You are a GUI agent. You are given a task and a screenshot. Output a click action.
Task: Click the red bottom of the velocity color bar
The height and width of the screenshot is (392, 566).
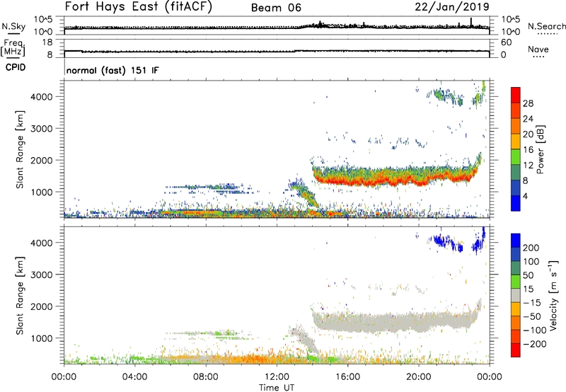tap(516, 350)
